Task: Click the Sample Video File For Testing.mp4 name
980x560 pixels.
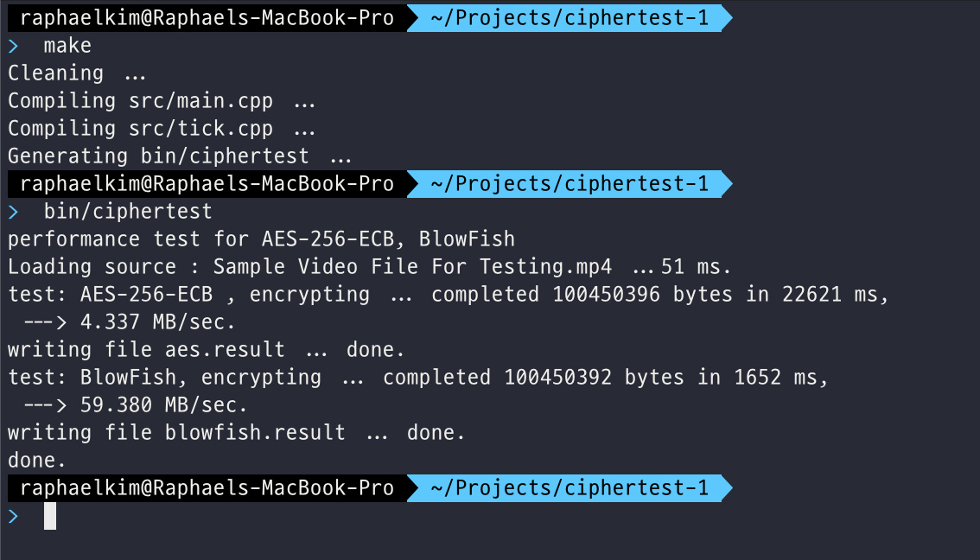Action: click(412, 266)
